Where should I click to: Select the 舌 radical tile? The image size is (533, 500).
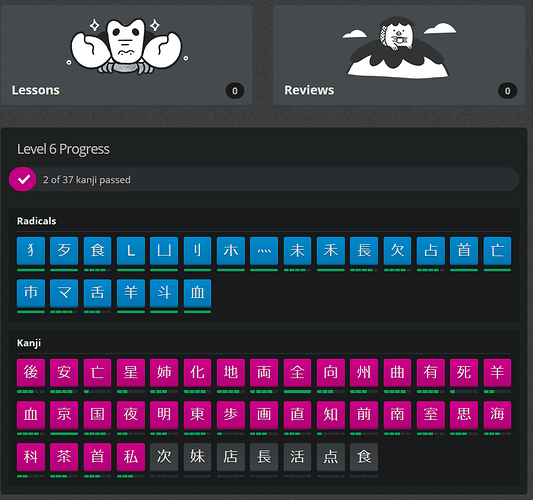(x=97, y=293)
